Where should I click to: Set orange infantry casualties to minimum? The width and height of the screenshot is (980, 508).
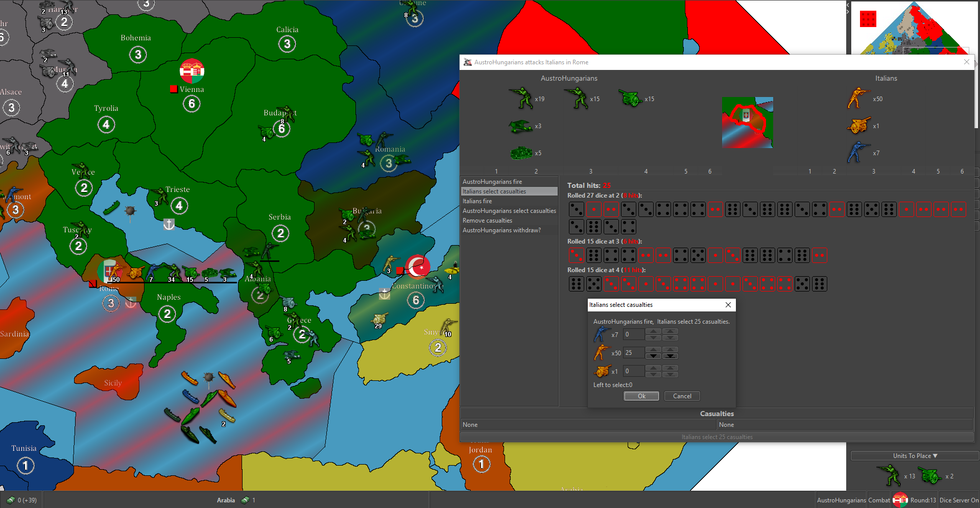670,356
